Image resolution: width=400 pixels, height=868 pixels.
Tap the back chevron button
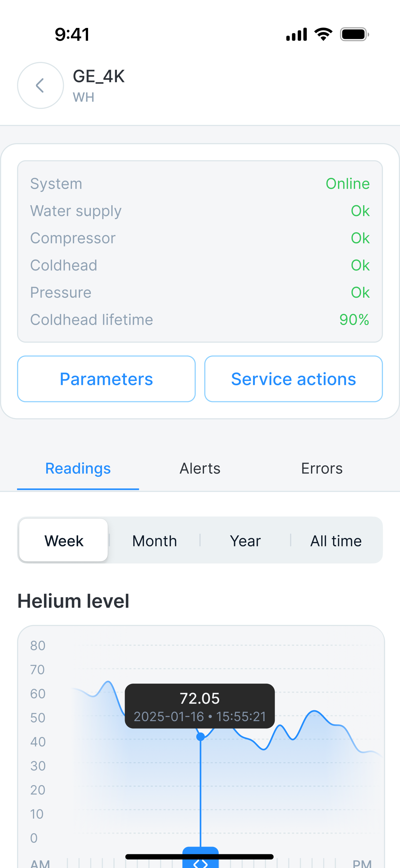40,85
